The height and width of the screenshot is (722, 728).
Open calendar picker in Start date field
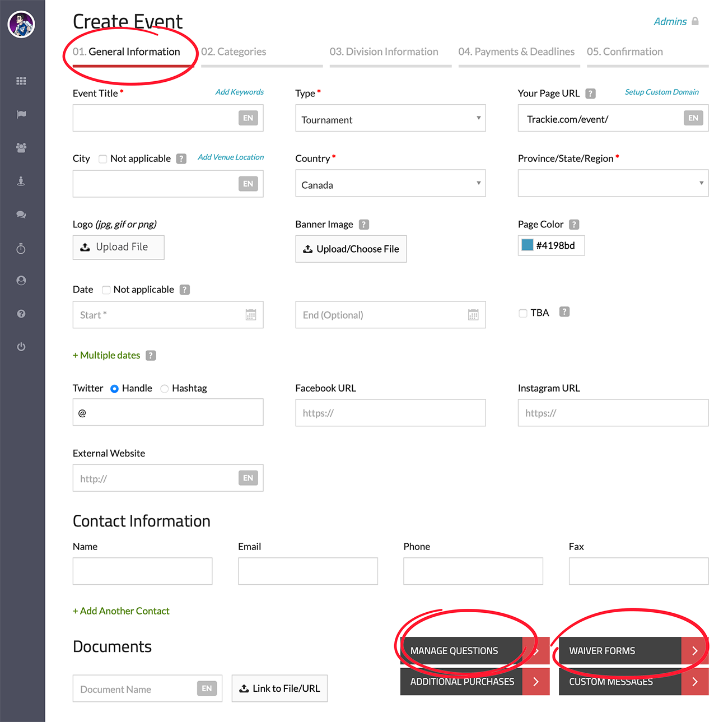(250, 315)
